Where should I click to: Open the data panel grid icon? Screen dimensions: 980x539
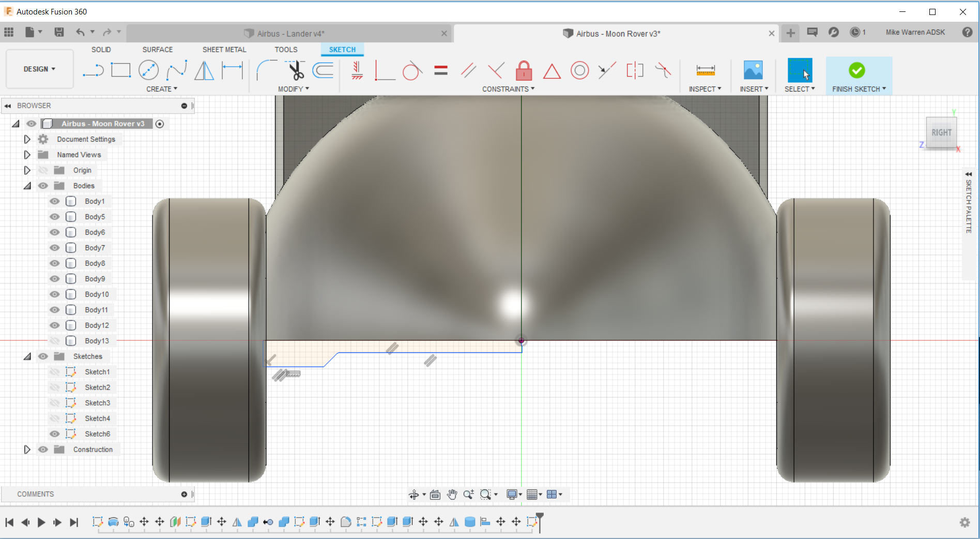pos(9,32)
